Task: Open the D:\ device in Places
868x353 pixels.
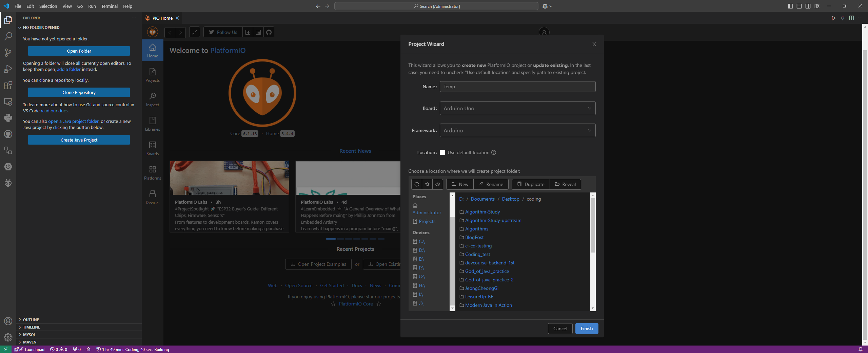Action: 422,250
